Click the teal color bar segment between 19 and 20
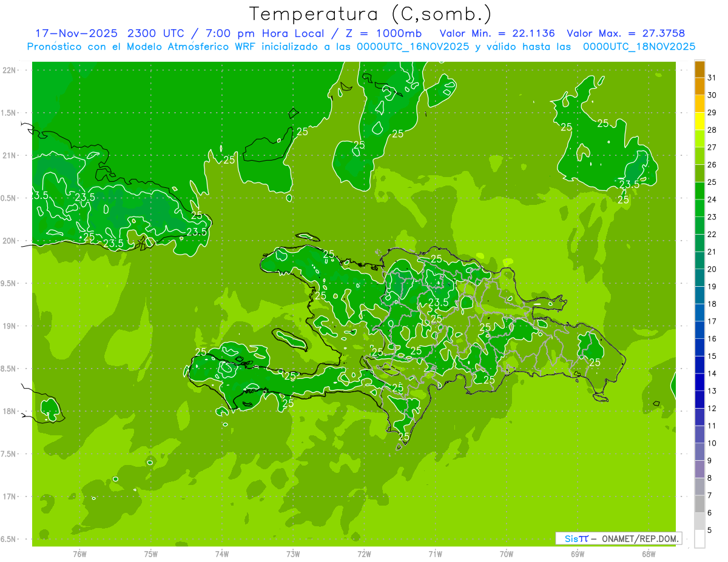 tap(699, 278)
